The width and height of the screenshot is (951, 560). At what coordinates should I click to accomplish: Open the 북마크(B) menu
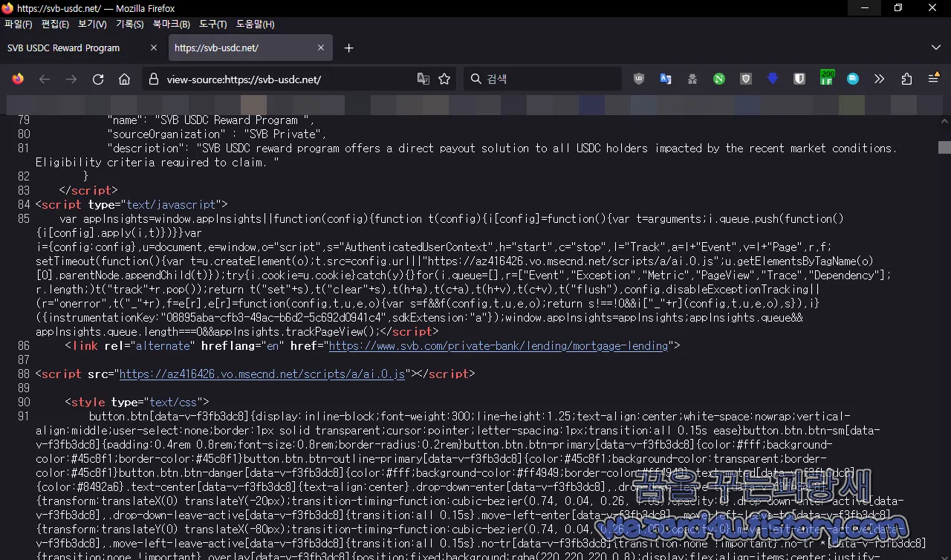pyautogui.click(x=172, y=24)
